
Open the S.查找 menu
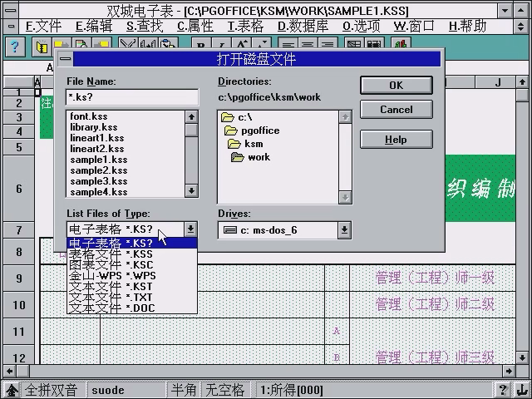click(x=145, y=26)
